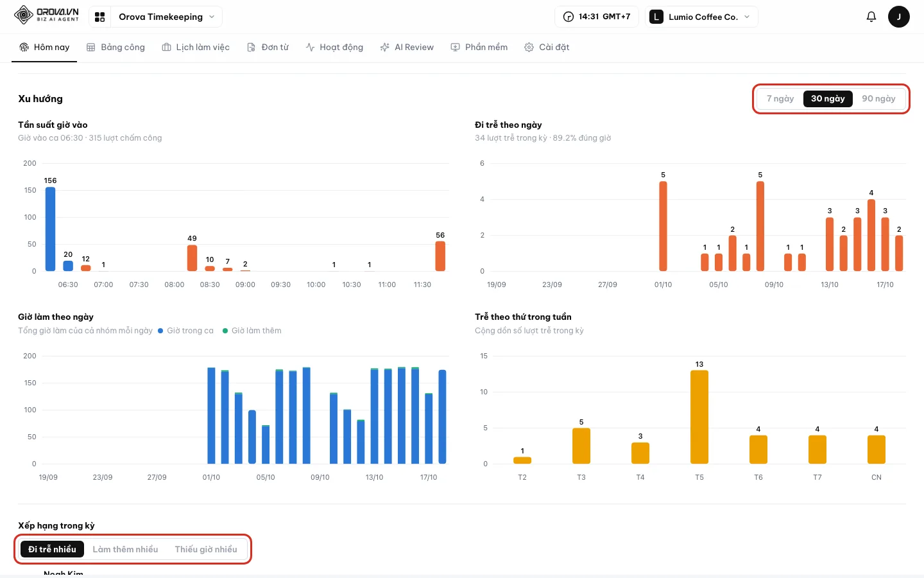Viewport: 924px width, 578px height.
Task: Select Đi trễ nhiều ranking
Action: [x=52, y=549]
